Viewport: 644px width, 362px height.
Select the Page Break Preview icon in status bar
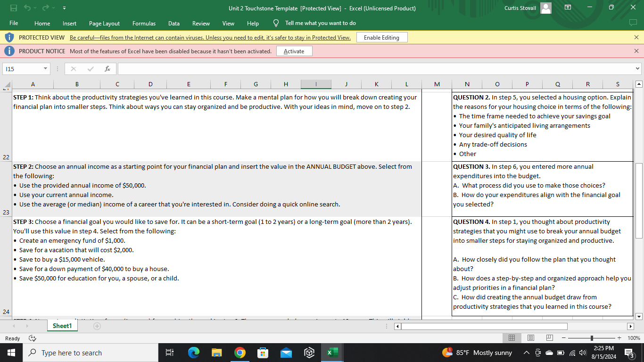pyautogui.click(x=549, y=338)
